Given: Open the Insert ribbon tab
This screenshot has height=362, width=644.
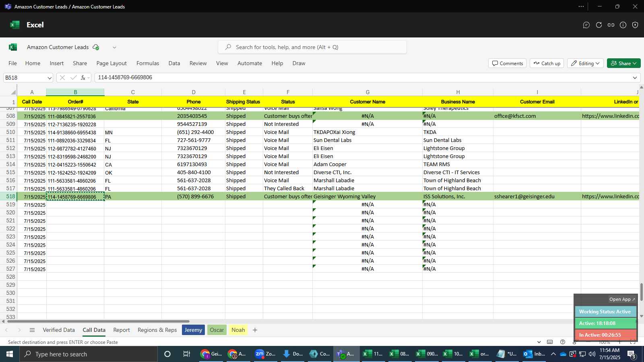Looking at the screenshot, I should (x=57, y=64).
